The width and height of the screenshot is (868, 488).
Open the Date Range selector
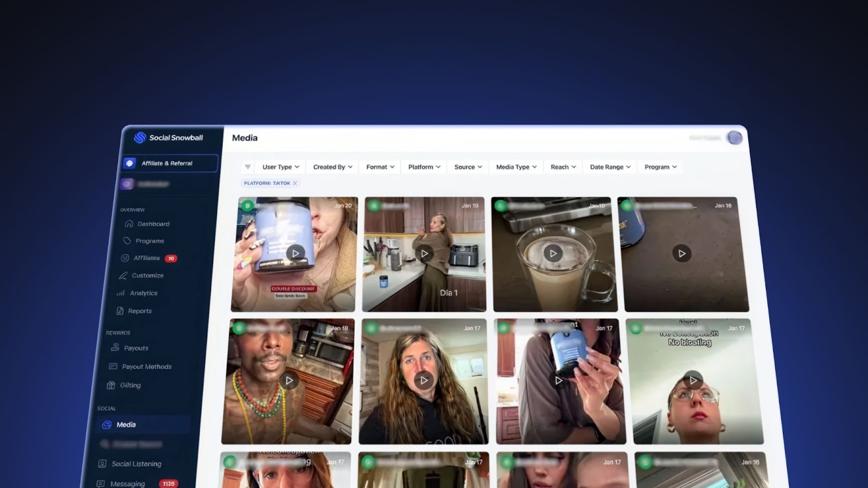609,166
